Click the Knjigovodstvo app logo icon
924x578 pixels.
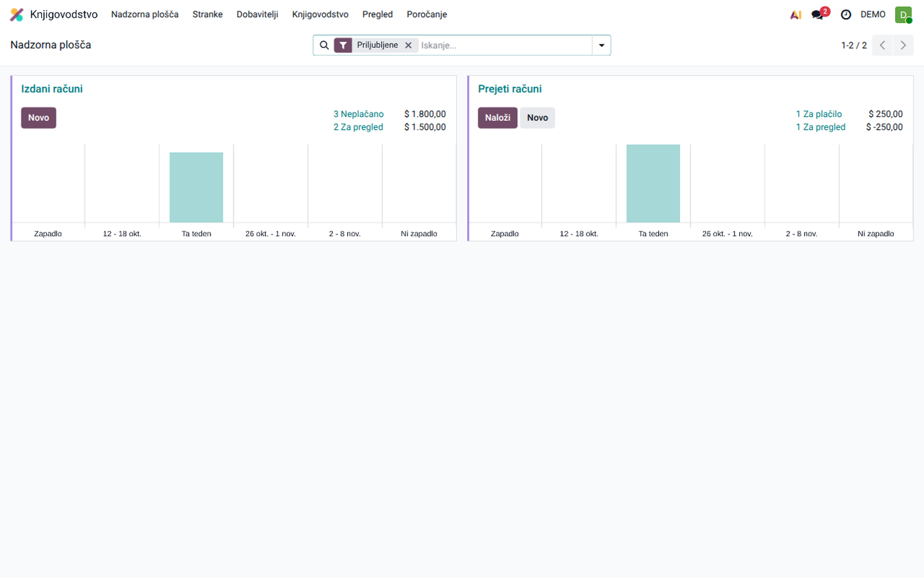(17, 14)
